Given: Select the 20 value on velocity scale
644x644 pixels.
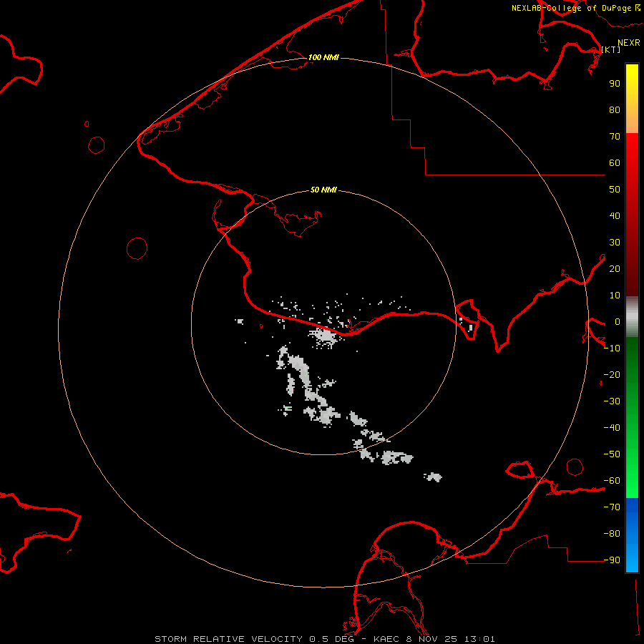Looking at the screenshot, I should pyautogui.click(x=615, y=268).
